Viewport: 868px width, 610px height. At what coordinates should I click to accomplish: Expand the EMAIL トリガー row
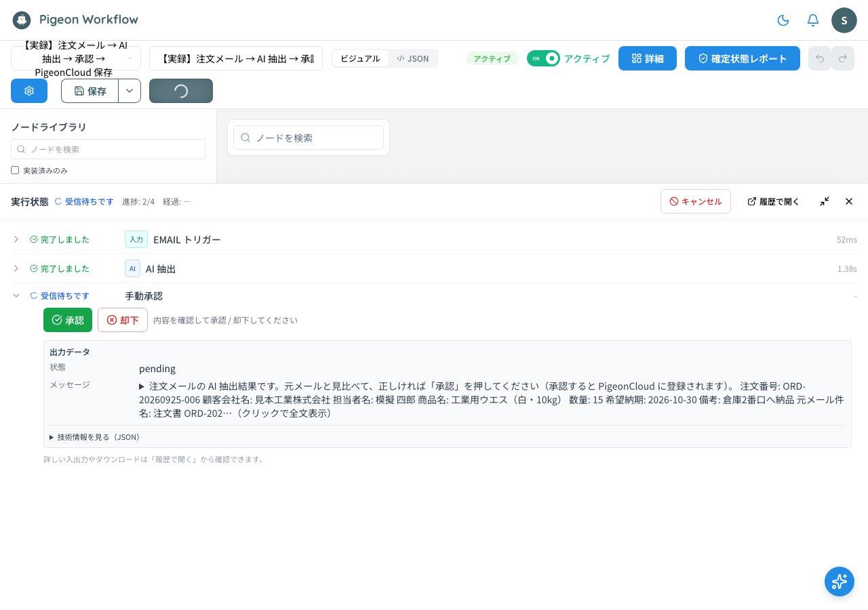[16, 239]
